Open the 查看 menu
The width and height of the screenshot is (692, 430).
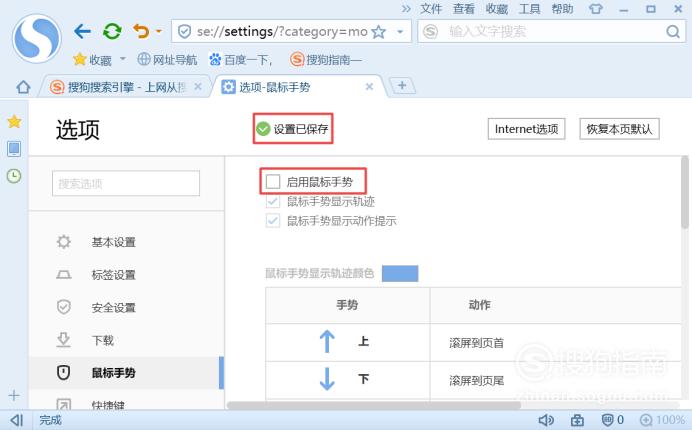[464, 9]
